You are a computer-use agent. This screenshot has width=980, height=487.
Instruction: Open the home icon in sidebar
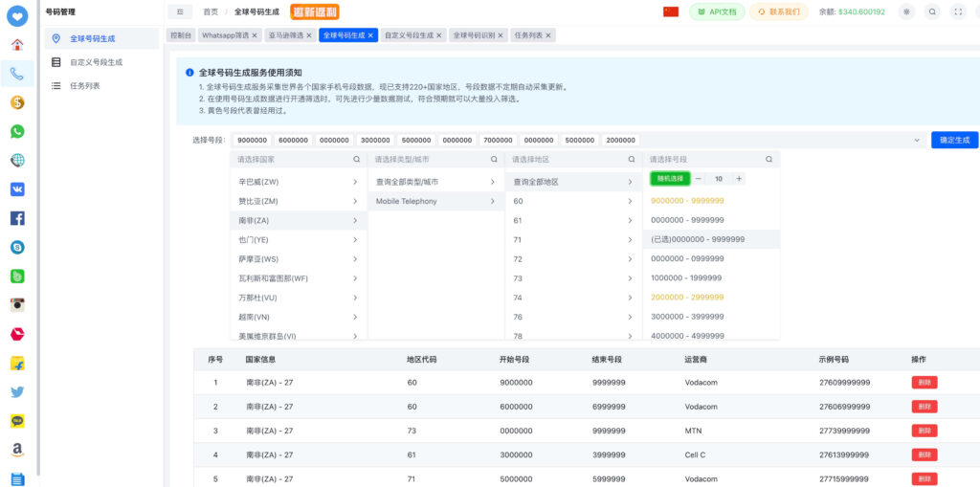[x=17, y=45]
